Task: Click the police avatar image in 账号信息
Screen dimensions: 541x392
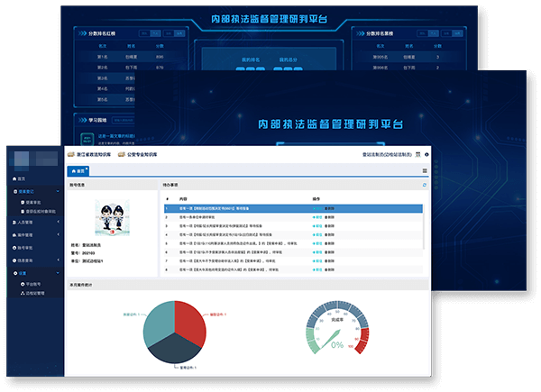Action: [113, 218]
